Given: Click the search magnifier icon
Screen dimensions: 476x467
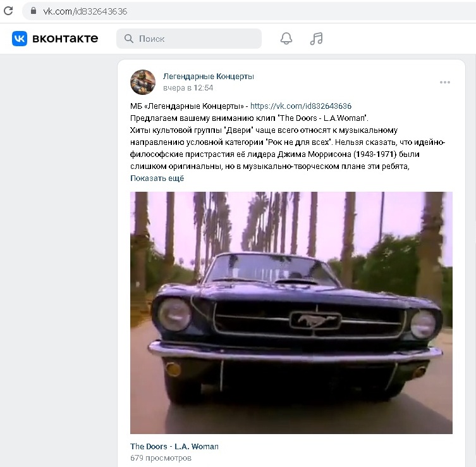Looking at the screenshot, I should coord(129,39).
